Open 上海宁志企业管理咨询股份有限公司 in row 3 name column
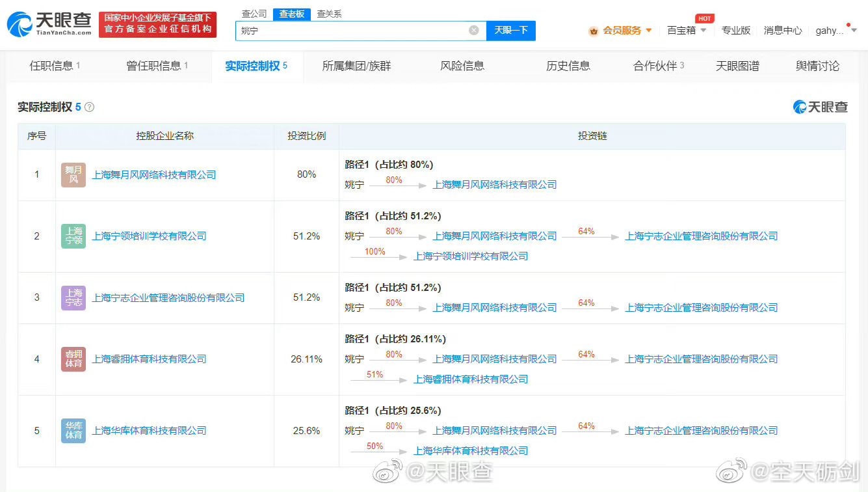Viewport: 868px width, 492px height. [168, 298]
